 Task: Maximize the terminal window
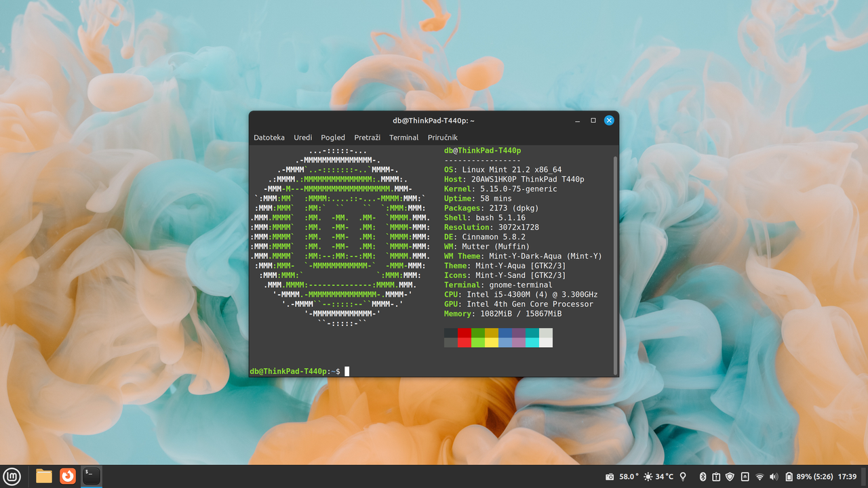click(593, 121)
